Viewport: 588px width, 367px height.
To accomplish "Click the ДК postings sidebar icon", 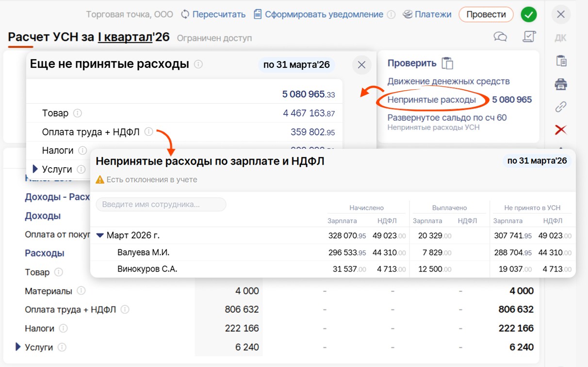I will (x=560, y=38).
